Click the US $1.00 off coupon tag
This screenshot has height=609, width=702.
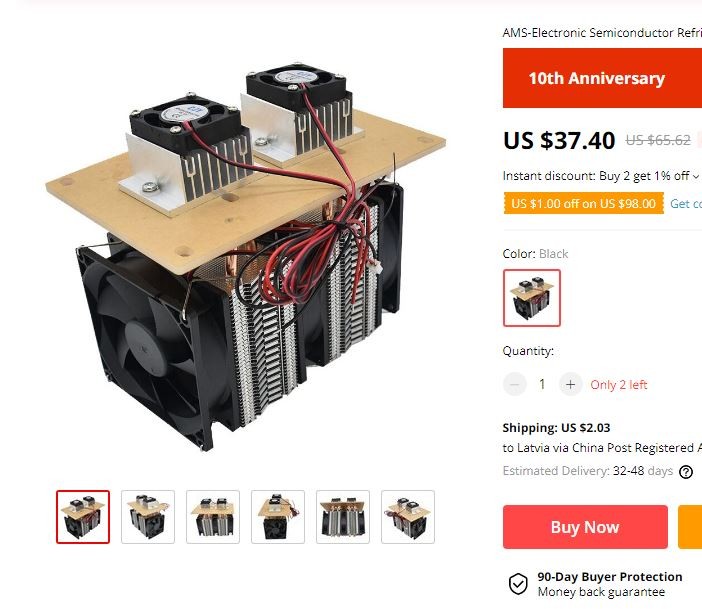point(584,203)
